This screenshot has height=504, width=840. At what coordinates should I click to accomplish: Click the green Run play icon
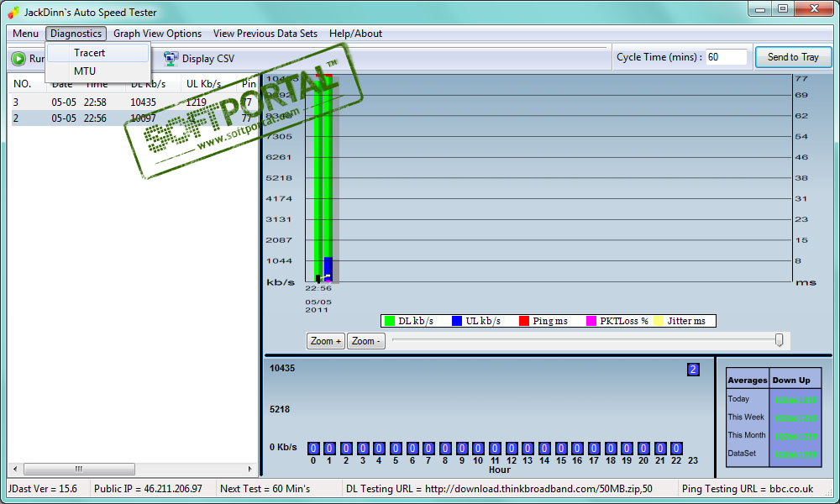click(x=18, y=59)
